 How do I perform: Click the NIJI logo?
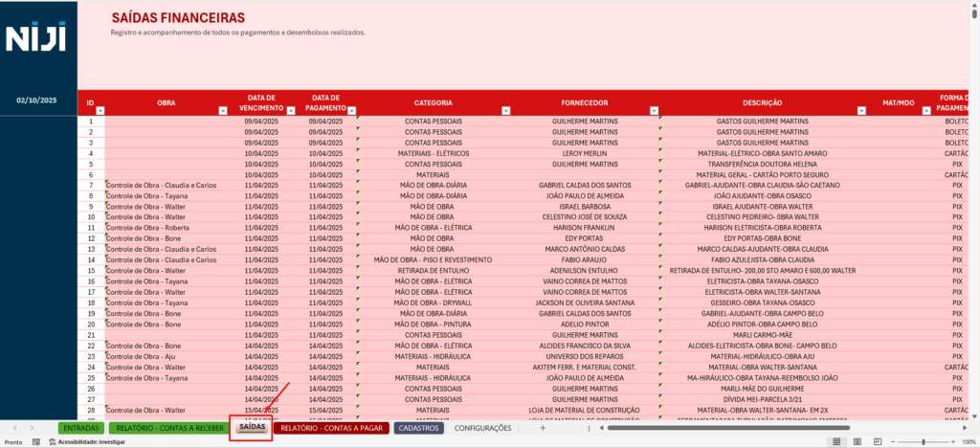pyautogui.click(x=38, y=39)
